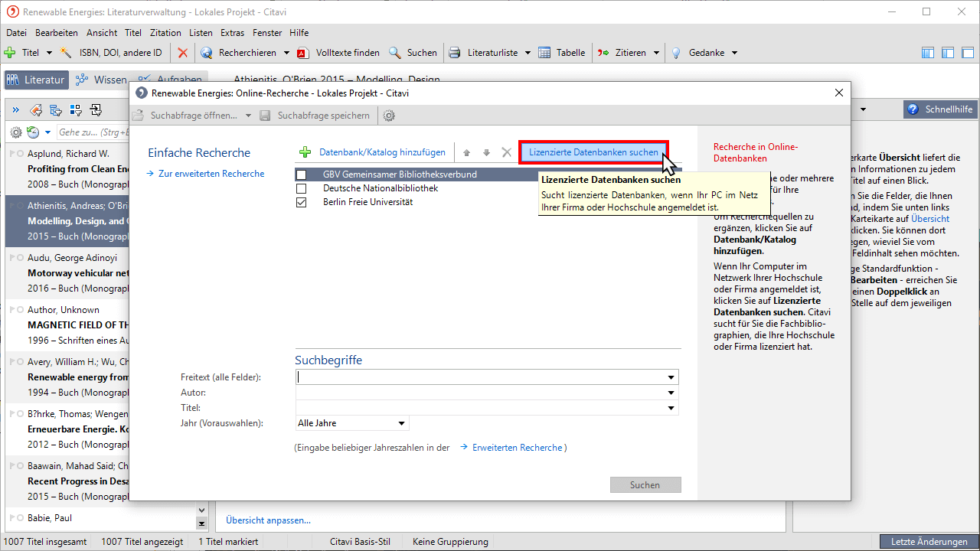Open Volltexte finden PDF icon
980x551 pixels.
pos(302,53)
